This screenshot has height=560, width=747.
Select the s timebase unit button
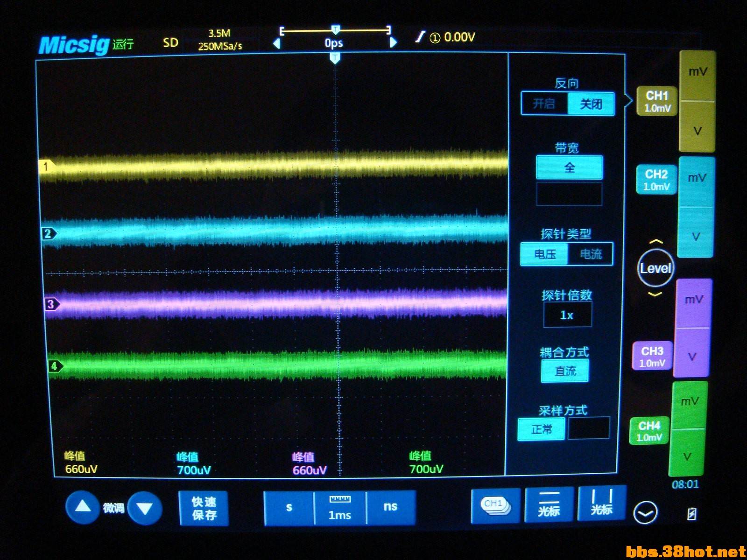(x=289, y=507)
